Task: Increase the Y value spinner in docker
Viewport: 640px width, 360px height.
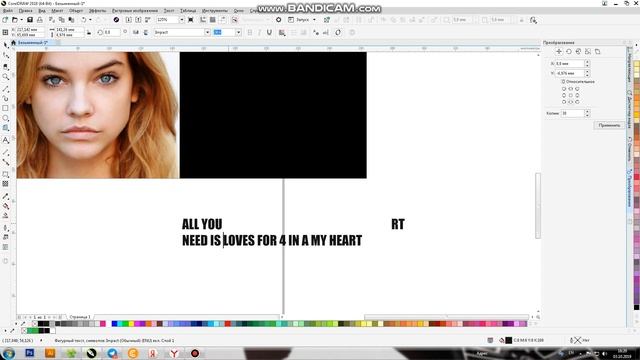Action: click(587, 71)
